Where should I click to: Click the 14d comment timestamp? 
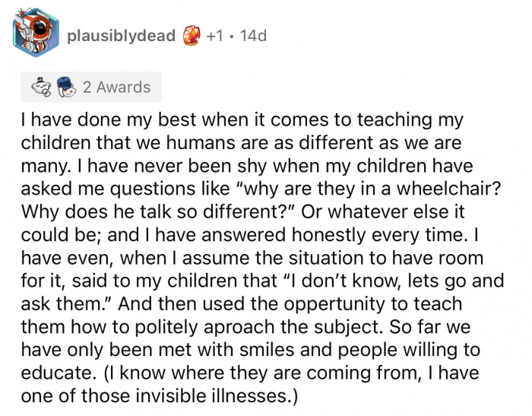coord(252,36)
